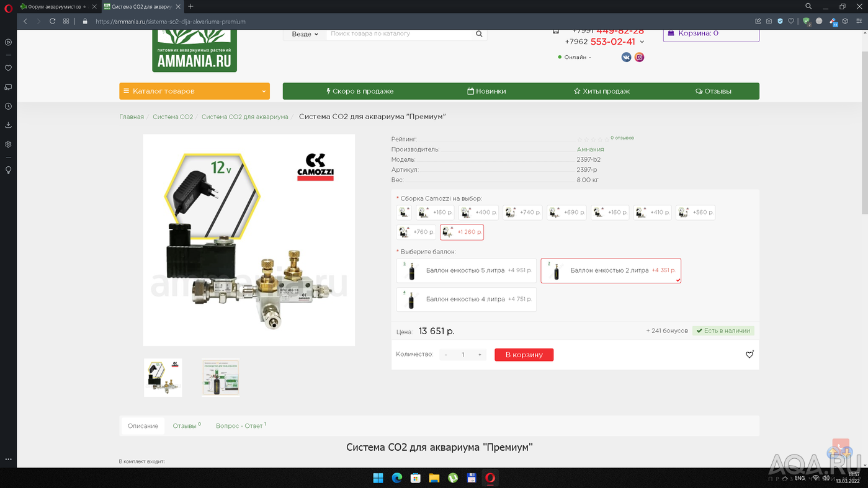The image size is (868, 488).
Task: Add product to wishlist heart icon
Action: click(749, 355)
